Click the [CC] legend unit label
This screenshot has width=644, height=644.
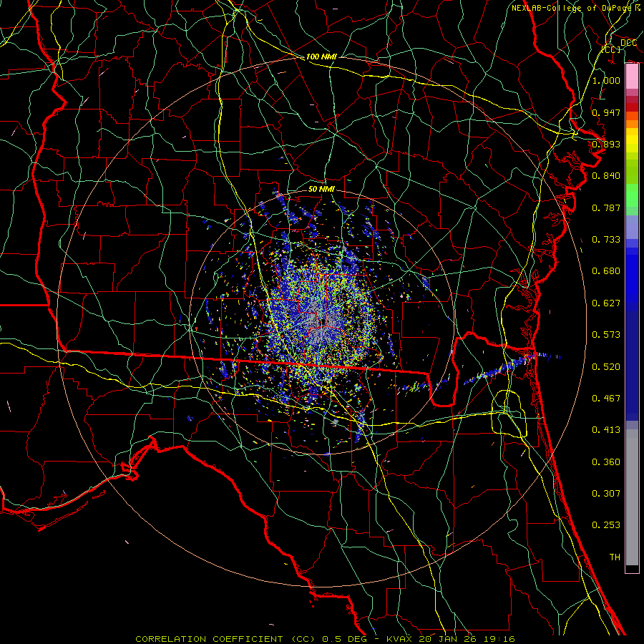[611, 49]
